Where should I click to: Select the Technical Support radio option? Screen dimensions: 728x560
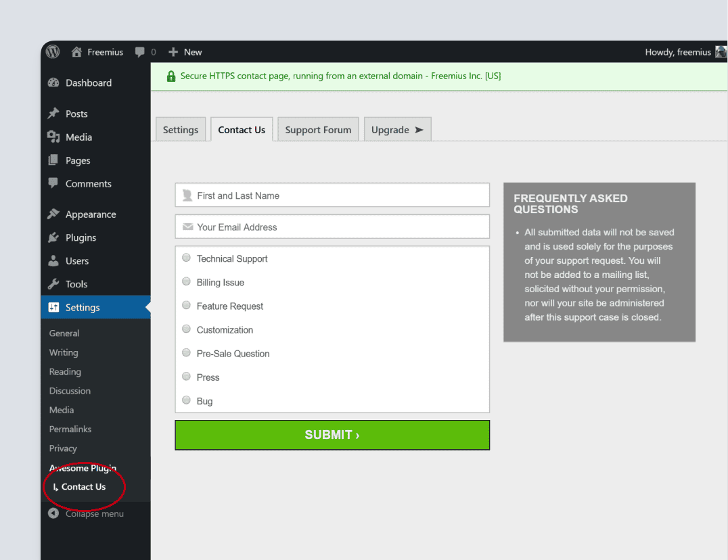187,258
